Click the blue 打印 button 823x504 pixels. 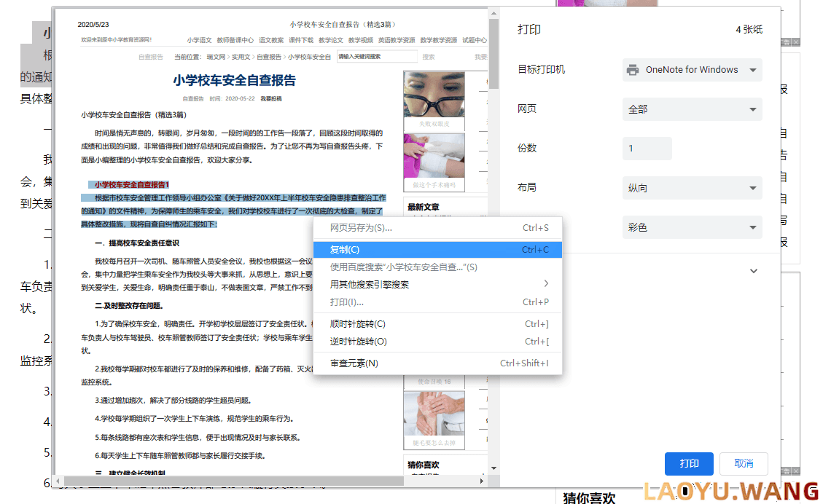pos(689,464)
